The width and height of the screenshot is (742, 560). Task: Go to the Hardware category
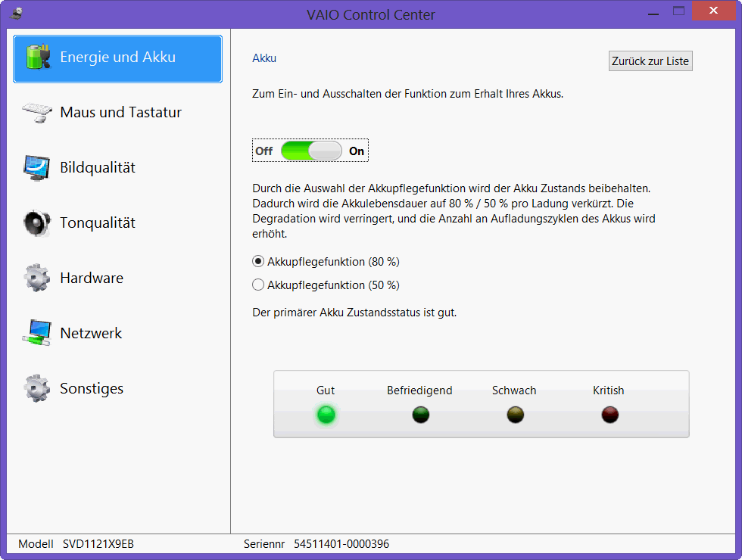point(118,278)
